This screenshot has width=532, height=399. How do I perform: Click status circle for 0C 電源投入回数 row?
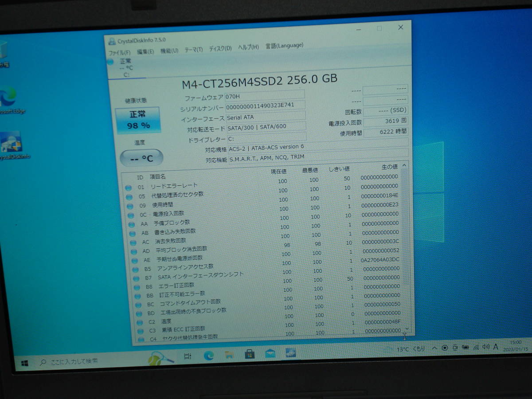pyautogui.click(x=131, y=216)
